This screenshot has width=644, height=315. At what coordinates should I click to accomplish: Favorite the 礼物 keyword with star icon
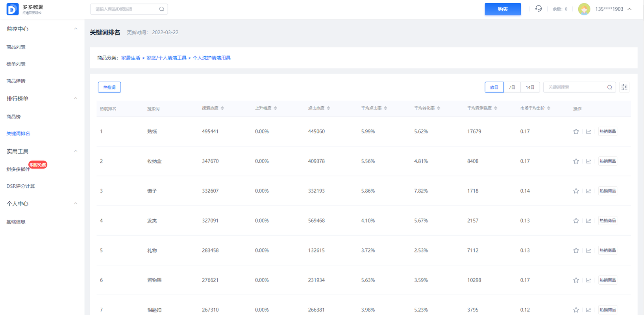click(x=576, y=250)
